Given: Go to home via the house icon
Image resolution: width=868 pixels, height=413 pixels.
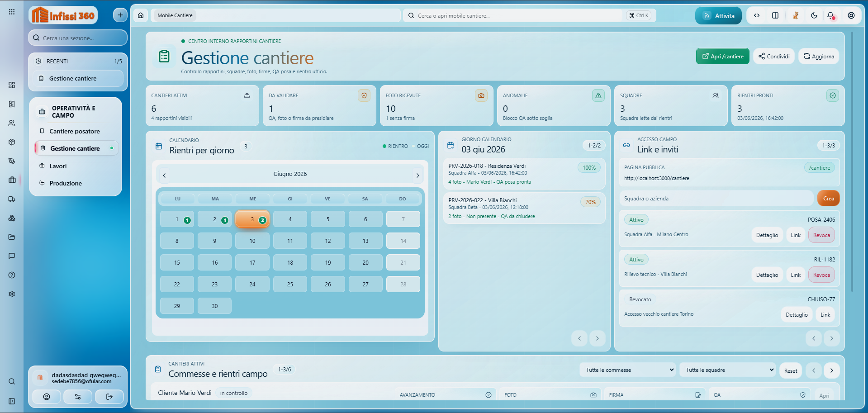Looking at the screenshot, I should click(x=141, y=15).
